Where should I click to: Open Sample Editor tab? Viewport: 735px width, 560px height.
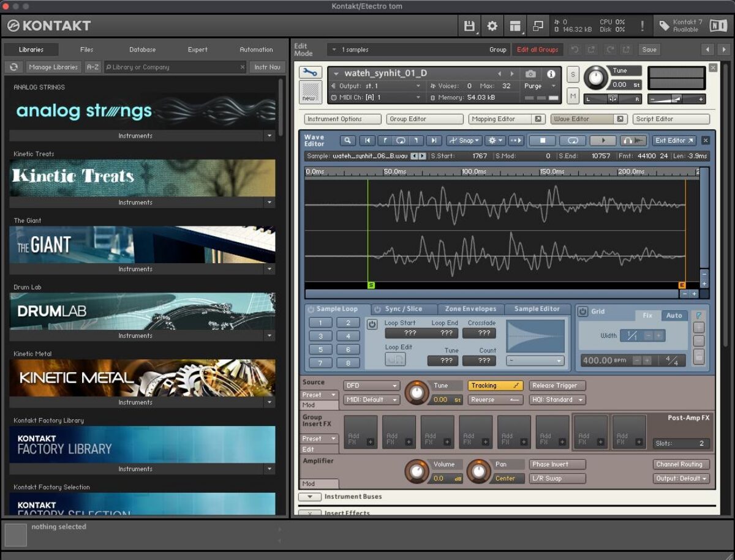(x=537, y=309)
